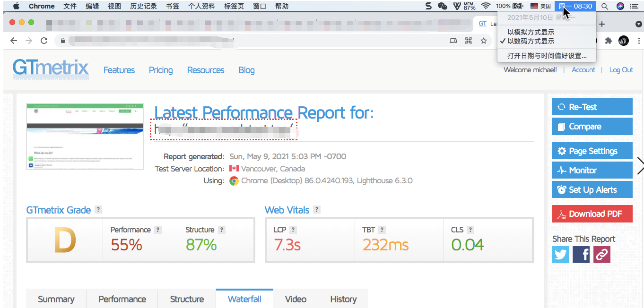
Task: Open the Pricing link
Action: [x=161, y=70]
